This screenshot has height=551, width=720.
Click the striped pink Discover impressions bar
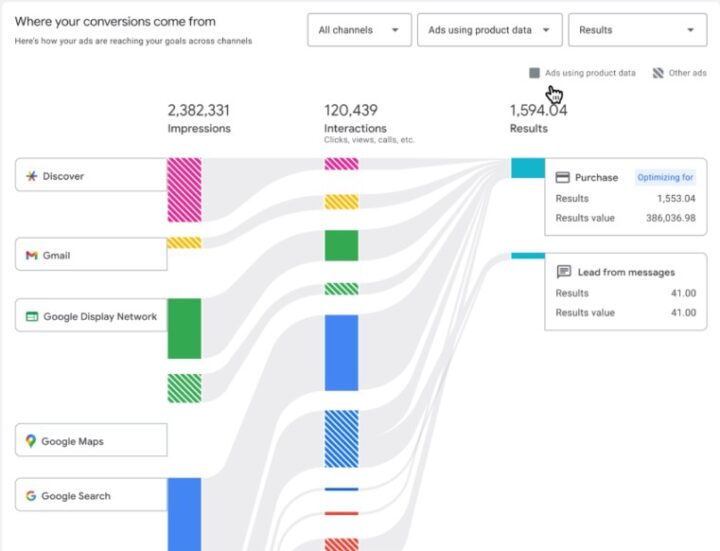pos(184,190)
